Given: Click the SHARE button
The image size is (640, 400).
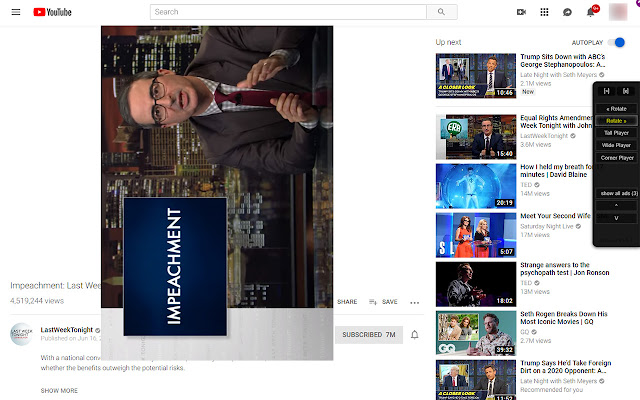Looking at the screenshot, I should click(x=347, y=302).
